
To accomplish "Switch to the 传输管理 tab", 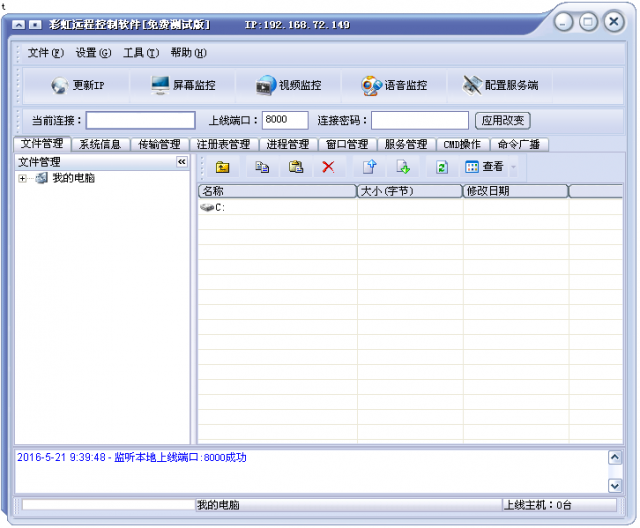I will [x=160, y=144].
